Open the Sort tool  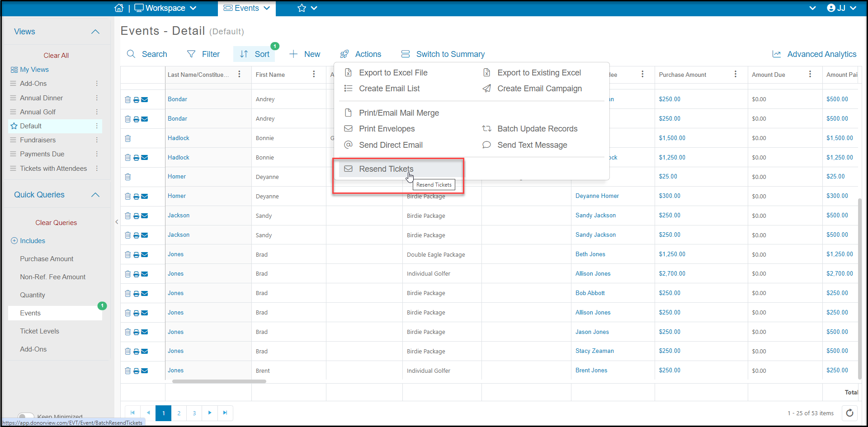click(255, 54)
